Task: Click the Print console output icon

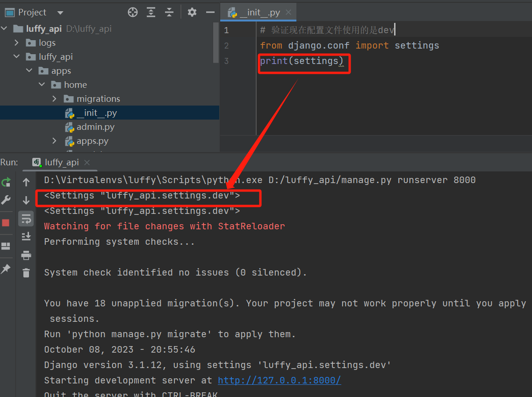Action: (26, 255)
